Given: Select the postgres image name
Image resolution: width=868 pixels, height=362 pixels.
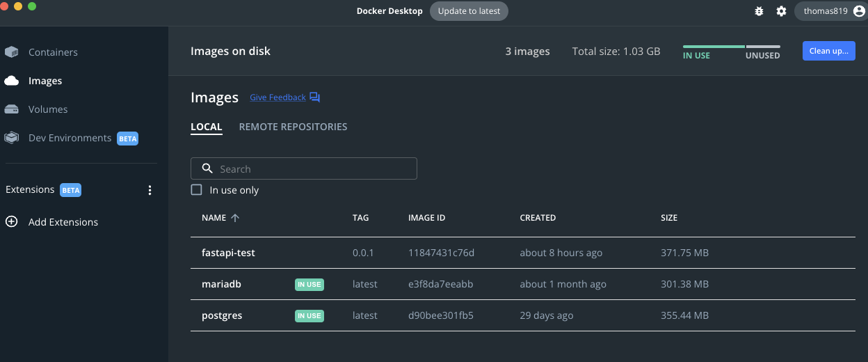Looking at the screenshot, I should click(x=222, y=315).
